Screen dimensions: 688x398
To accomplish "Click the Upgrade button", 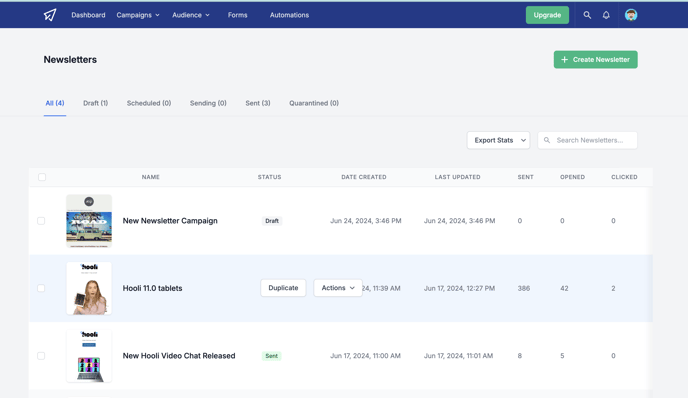I will click(x=547, y=15).
